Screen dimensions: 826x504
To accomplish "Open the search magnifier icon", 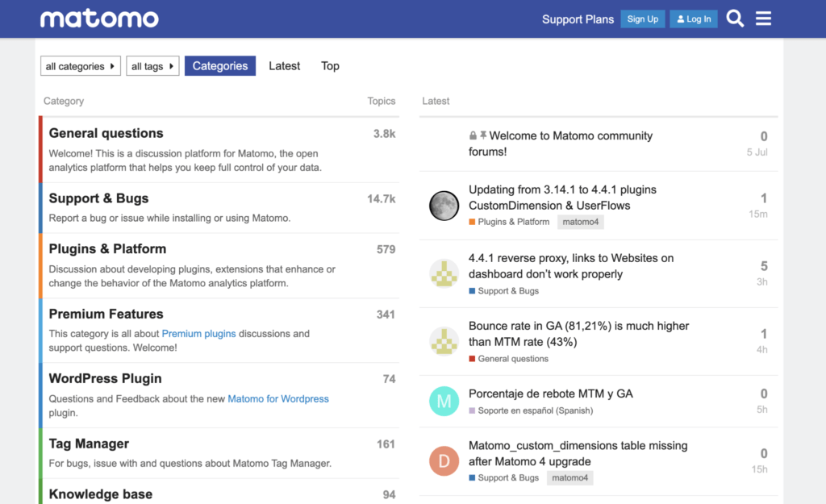I will [734, 18].
